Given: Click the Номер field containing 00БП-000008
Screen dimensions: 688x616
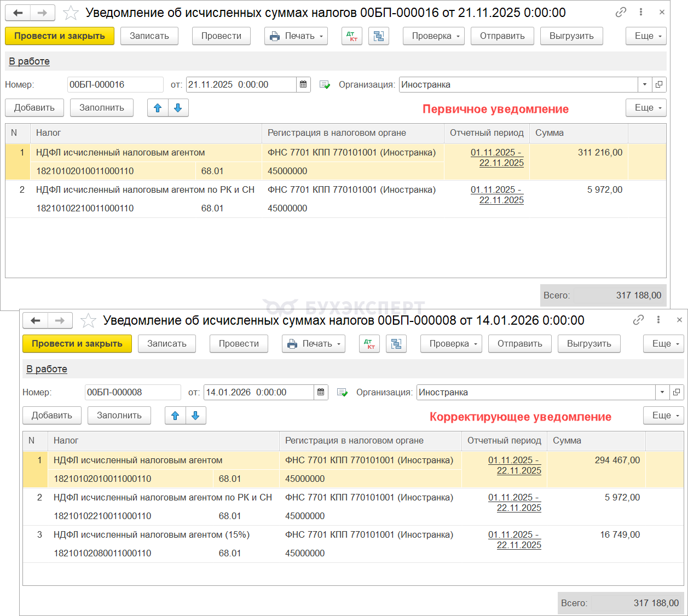Looking at the screenshot, I should tap(132, 393).
